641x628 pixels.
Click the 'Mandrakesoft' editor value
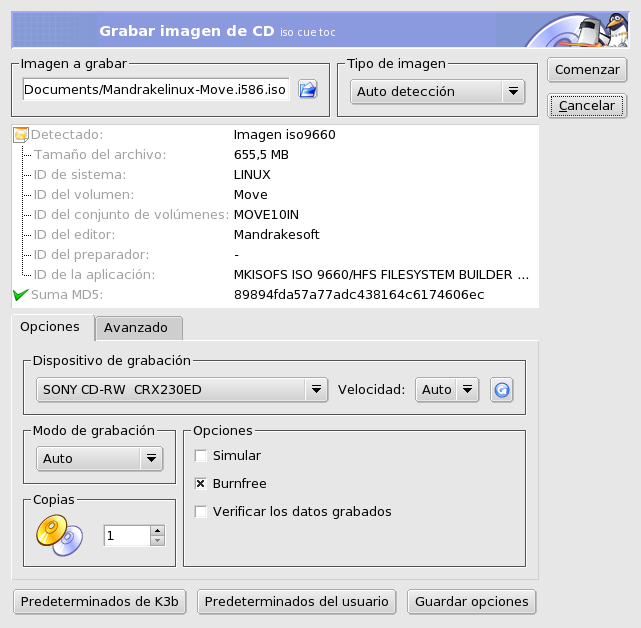coord(276,235)
